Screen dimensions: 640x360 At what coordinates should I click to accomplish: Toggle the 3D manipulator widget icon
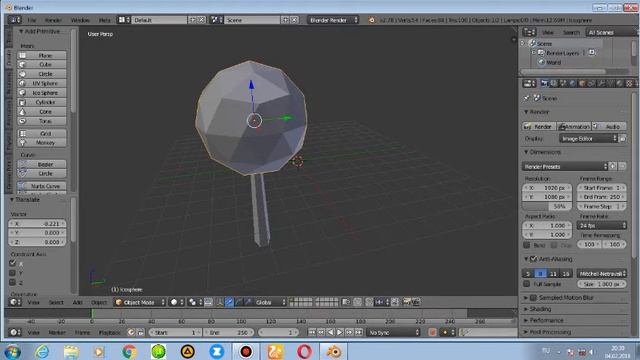coord(220,302)
